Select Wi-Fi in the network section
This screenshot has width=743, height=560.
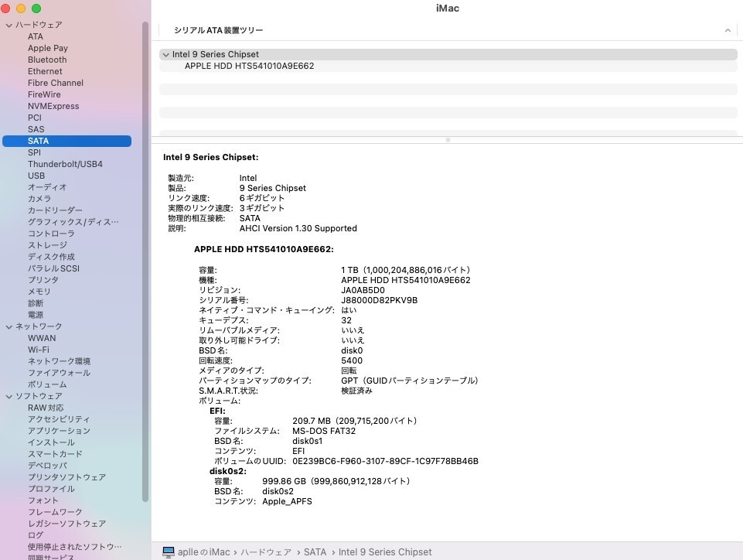(x=39, y=350)
